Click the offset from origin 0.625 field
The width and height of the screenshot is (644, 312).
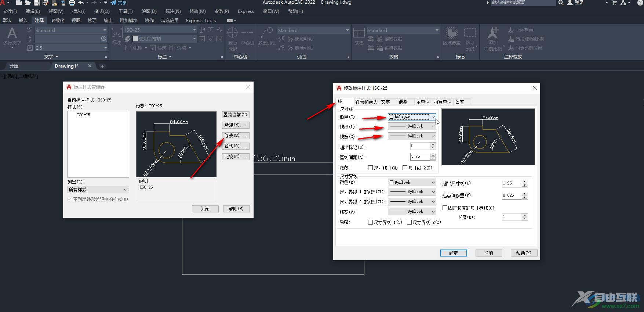coord(512,196)
